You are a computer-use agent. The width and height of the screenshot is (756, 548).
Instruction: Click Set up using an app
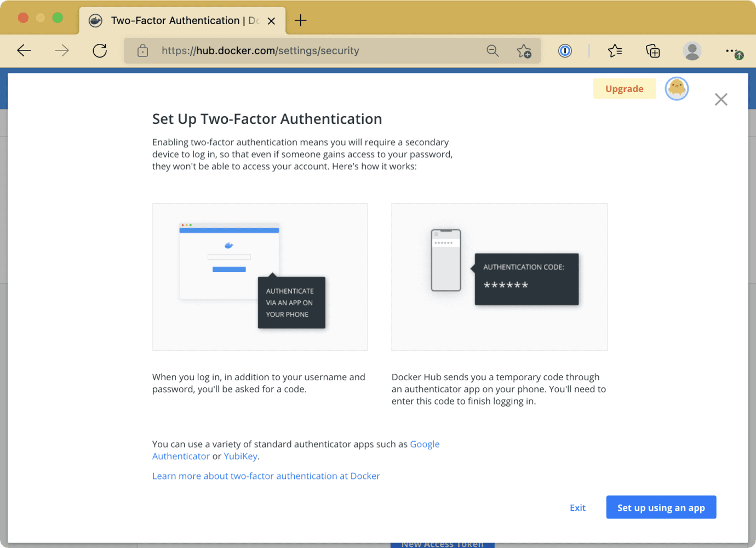[x=661, y=507]
